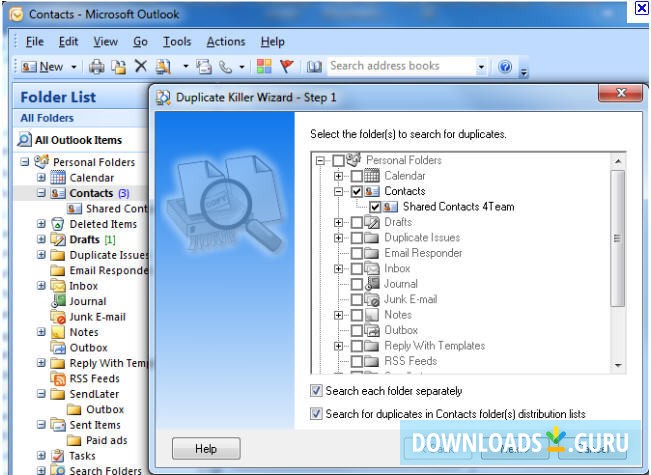Select Journal icon in Folder List
Viewport: 651px width, 475px height.
coord(58,301)
